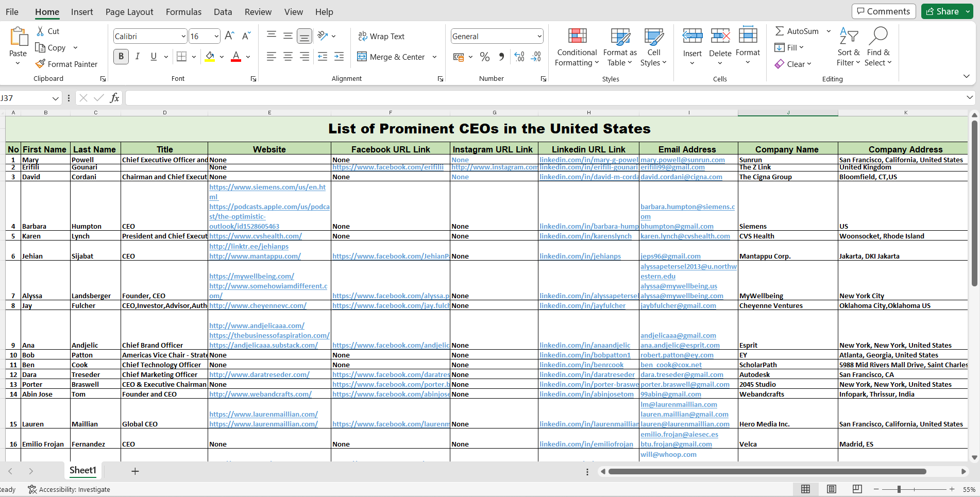The height and width of the screenshot is (497, 980).
Task: Expand the number format dropdown showing General
Action: (x=539, y=36)
